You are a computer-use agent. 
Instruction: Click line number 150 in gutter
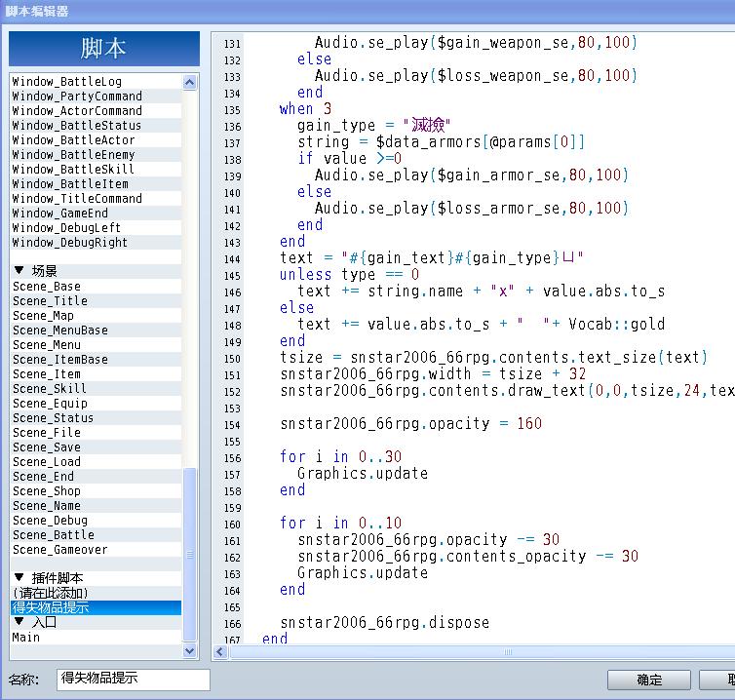click(x=232, y=359)
